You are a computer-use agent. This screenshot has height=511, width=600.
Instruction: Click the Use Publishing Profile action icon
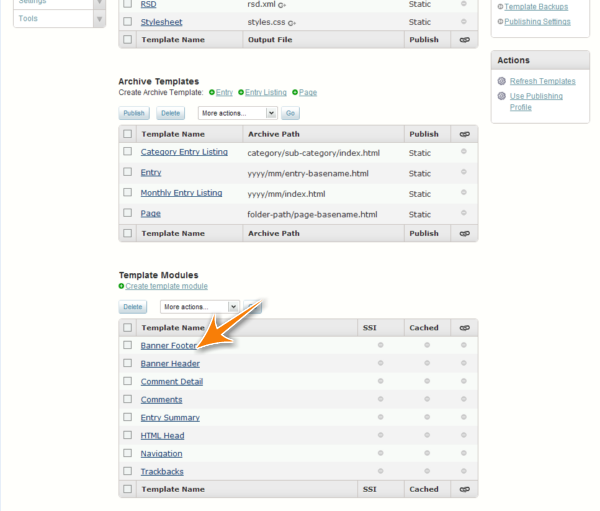[502, 96]
